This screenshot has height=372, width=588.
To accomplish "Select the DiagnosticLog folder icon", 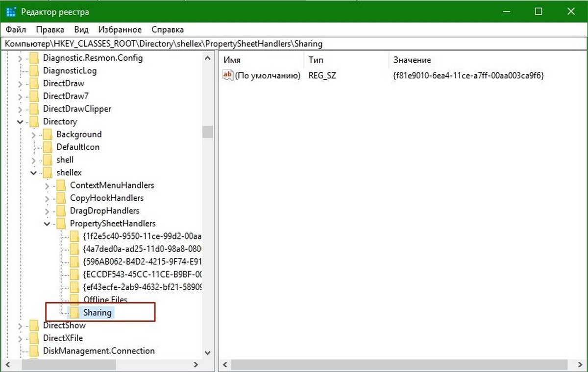I will 34,70.
